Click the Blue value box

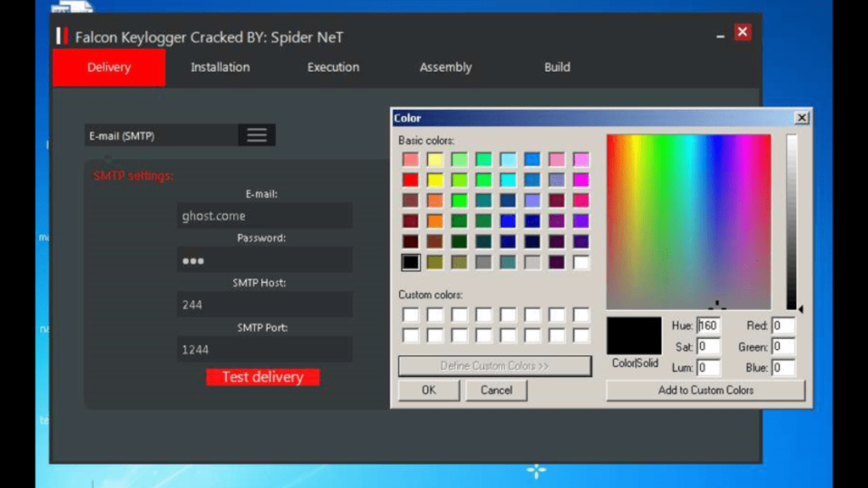783,368
